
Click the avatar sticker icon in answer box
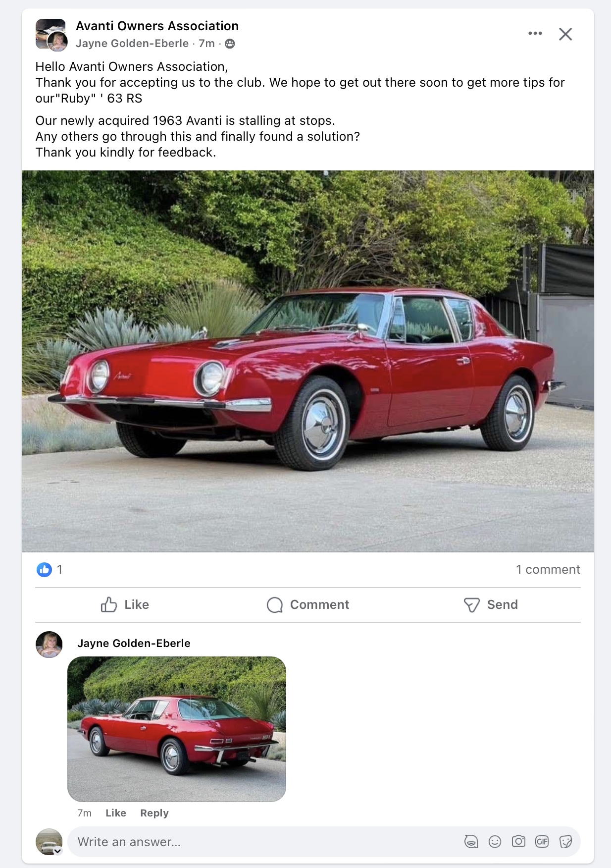471,841
